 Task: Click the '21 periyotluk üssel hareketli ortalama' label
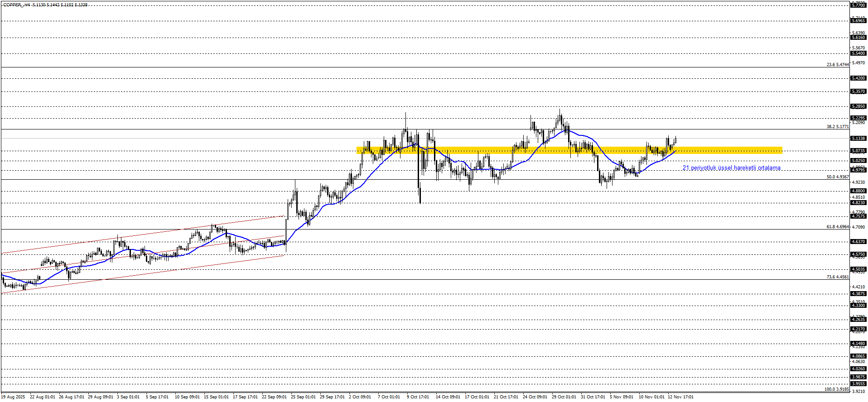tap(731, 168)
